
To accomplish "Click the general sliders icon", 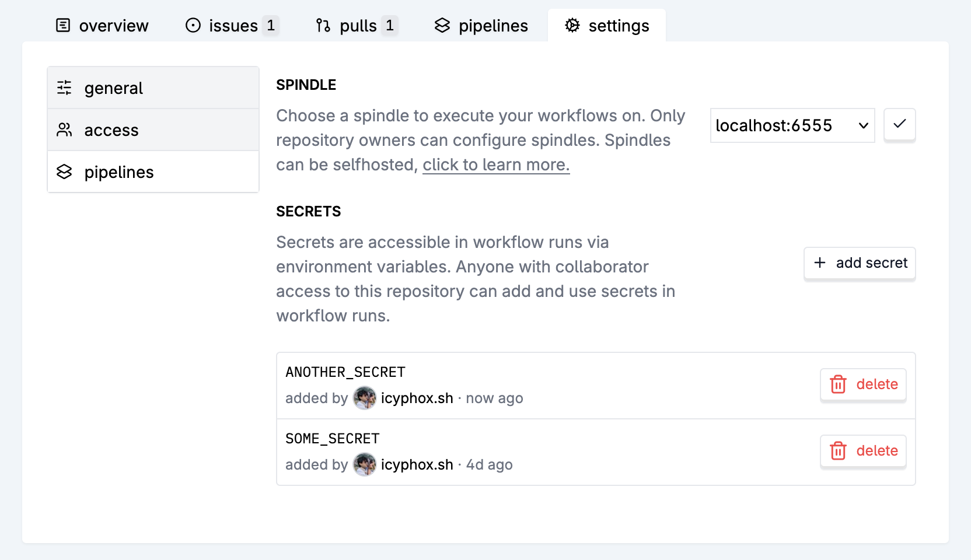I will tap(64, 88).
